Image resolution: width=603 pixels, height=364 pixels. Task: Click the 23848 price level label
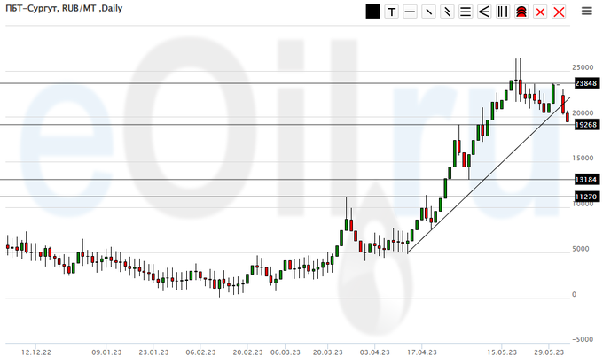pyautogui.click(x=584, y=83)
